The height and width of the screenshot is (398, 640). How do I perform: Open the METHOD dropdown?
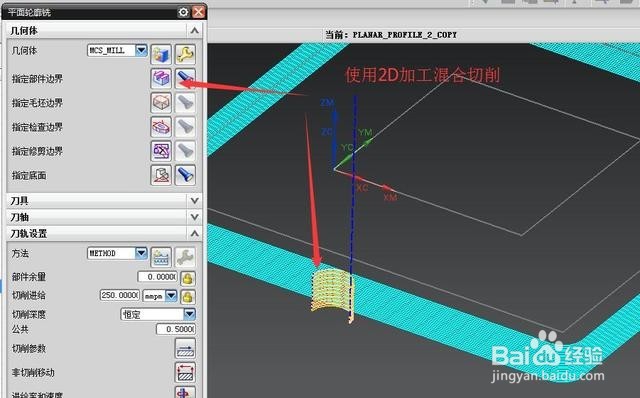(x=141, y=253)
